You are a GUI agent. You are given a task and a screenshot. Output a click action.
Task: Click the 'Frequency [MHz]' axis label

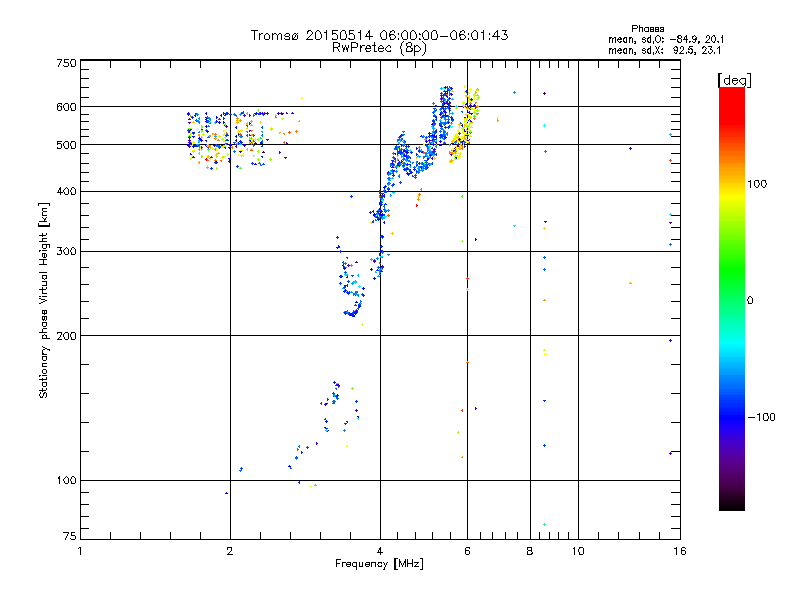(x=379, y=564)
